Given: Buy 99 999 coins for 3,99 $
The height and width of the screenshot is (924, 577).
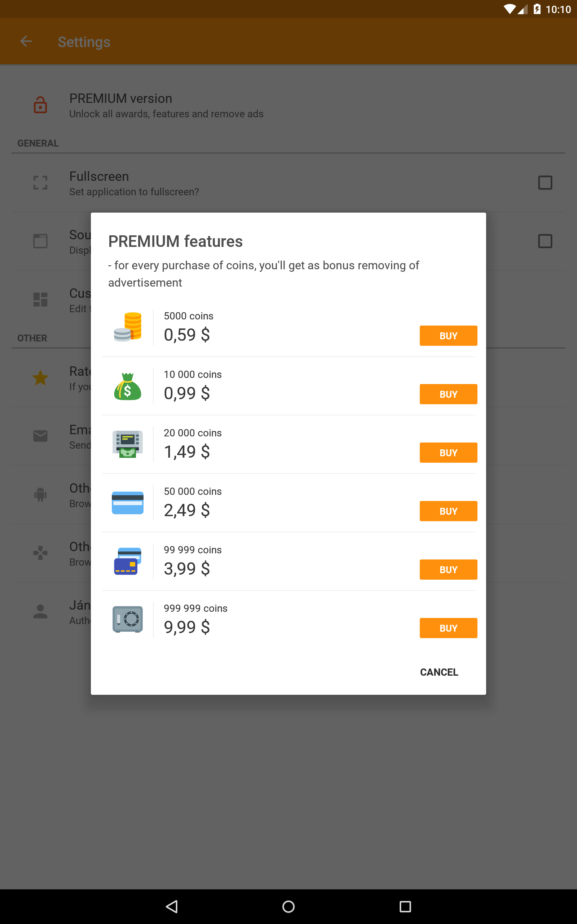Looking at the screenshot, I should pyautogui.click(x=448, y=569).
